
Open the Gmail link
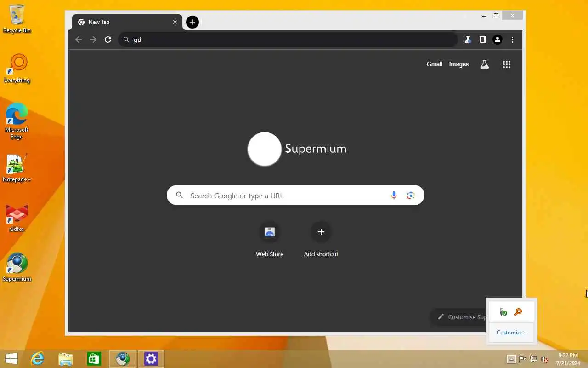point(434,64)
